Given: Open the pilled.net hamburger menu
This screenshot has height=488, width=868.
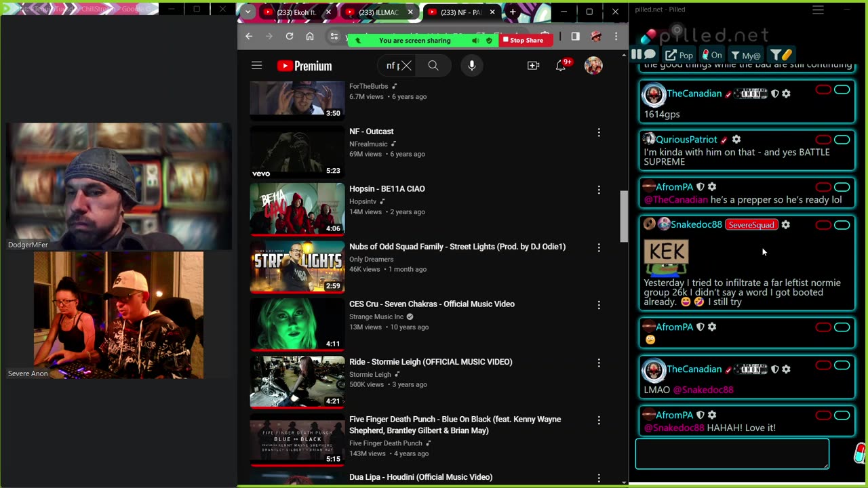Looking at the screenshot, I should click(x=818, y=9).
